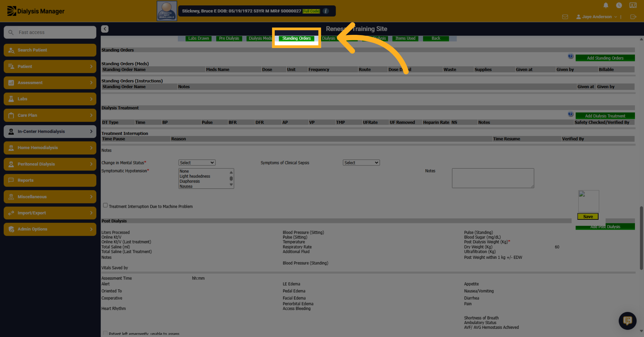This screenshot has height=337, width=644.
Task: Select Diaphoresis in Symptomatic Hypotension list
Action: tap(190, 181)
